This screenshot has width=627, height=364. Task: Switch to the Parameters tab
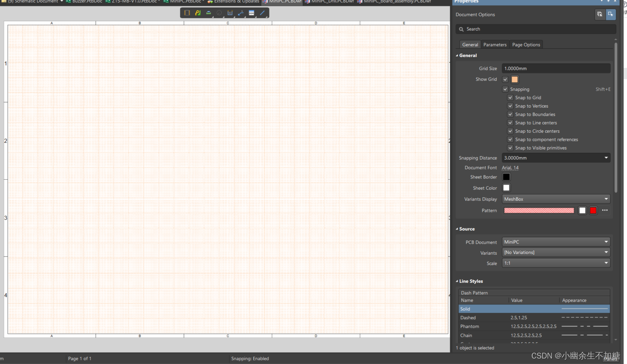495,45
